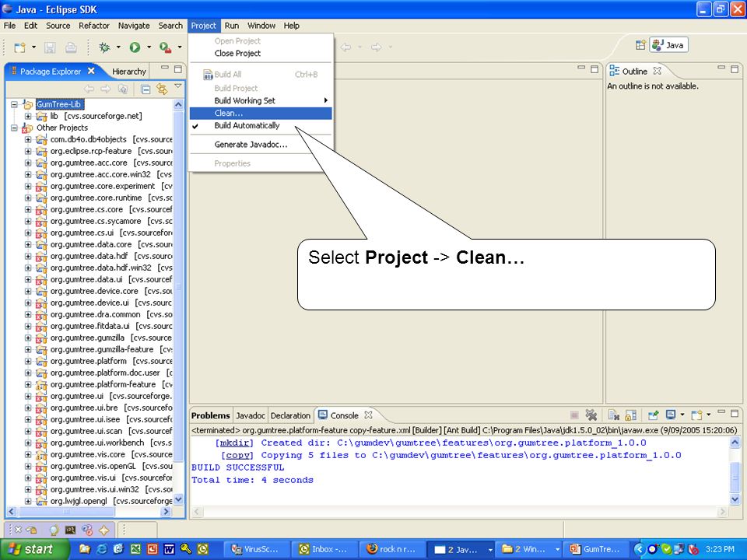
Task: Click the External Tools run icon
Action: pos(165,47)
